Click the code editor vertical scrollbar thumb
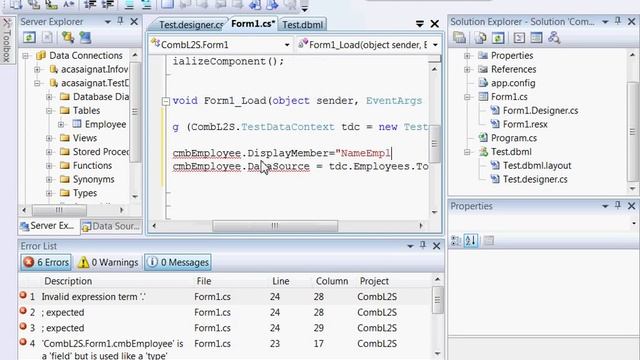The height and width of the screenshot is (360, 640). [435, 143]
